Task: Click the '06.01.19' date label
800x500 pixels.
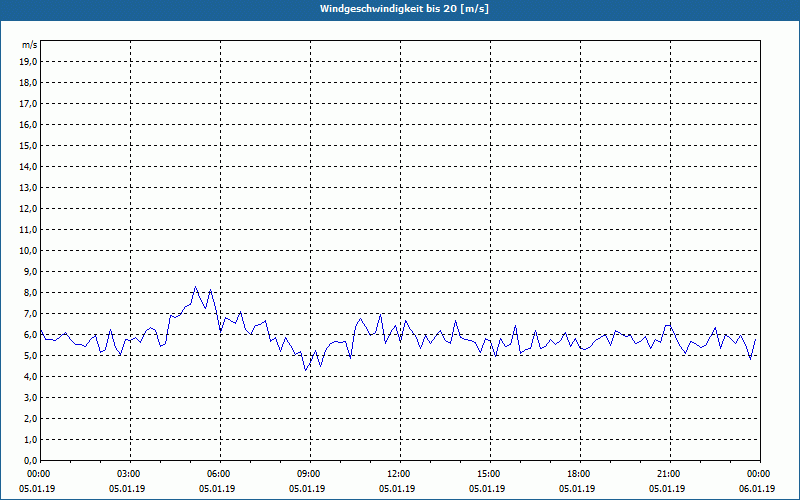Action: click(757, 489)
